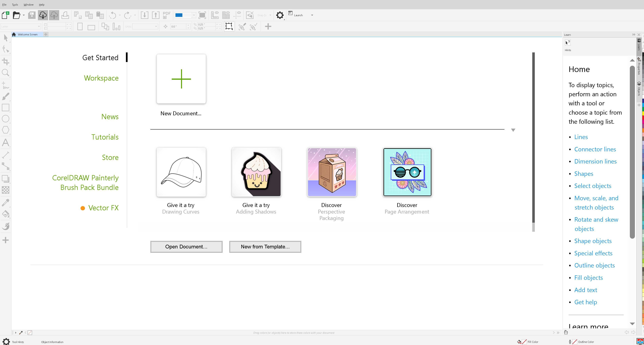Click the New Document thumbnail
Viewport: 644px width, 345px height.
pos(181,79)
